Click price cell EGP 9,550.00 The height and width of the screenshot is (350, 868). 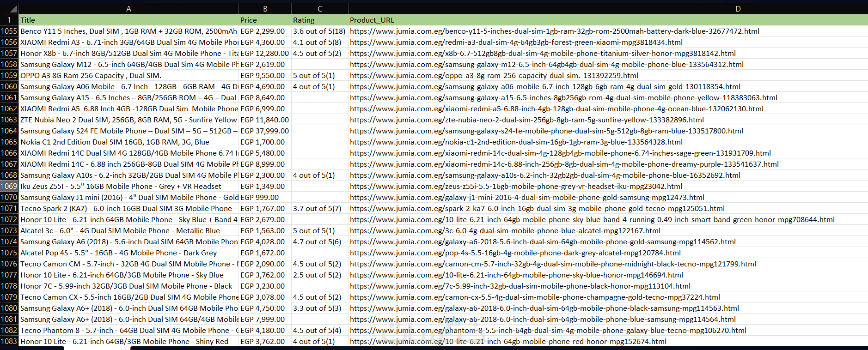(265, 75)
